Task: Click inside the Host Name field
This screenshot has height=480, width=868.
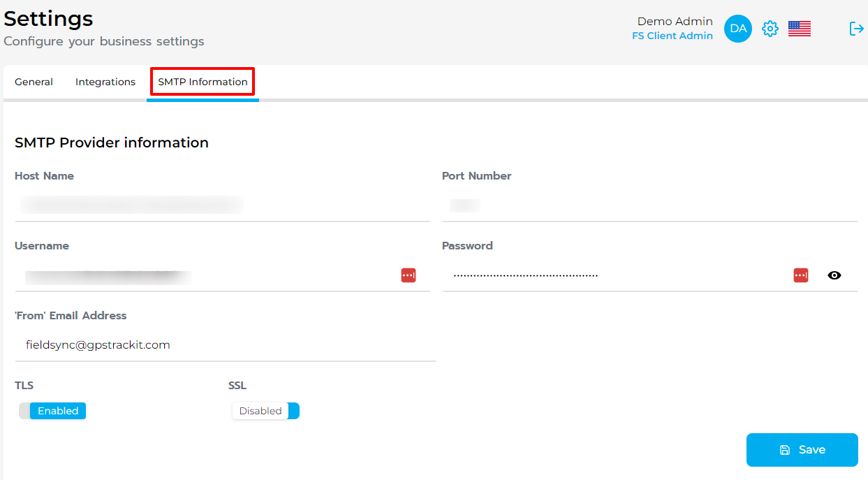Action: [209, 205]
